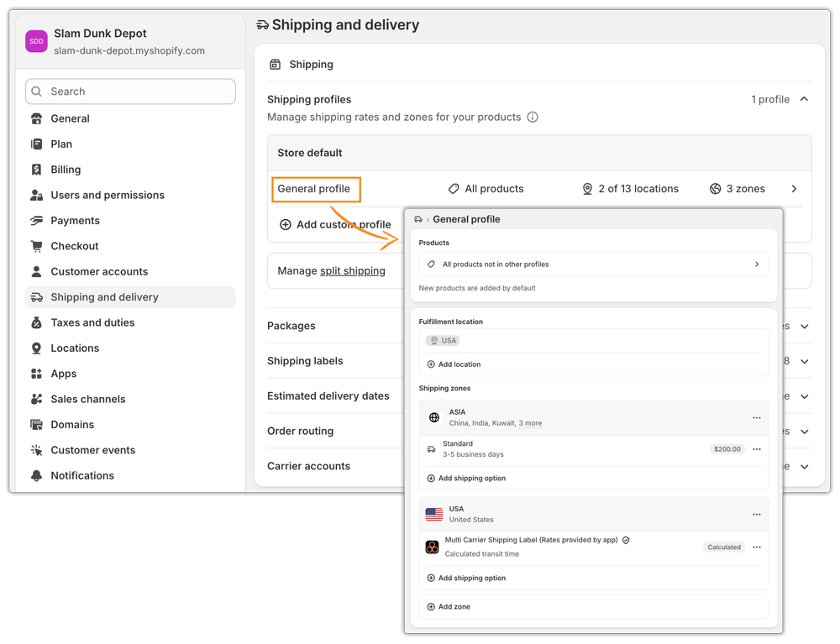840x644 pixels.
Task: Click Add zone at popup bottom
Action: (449, 607)
